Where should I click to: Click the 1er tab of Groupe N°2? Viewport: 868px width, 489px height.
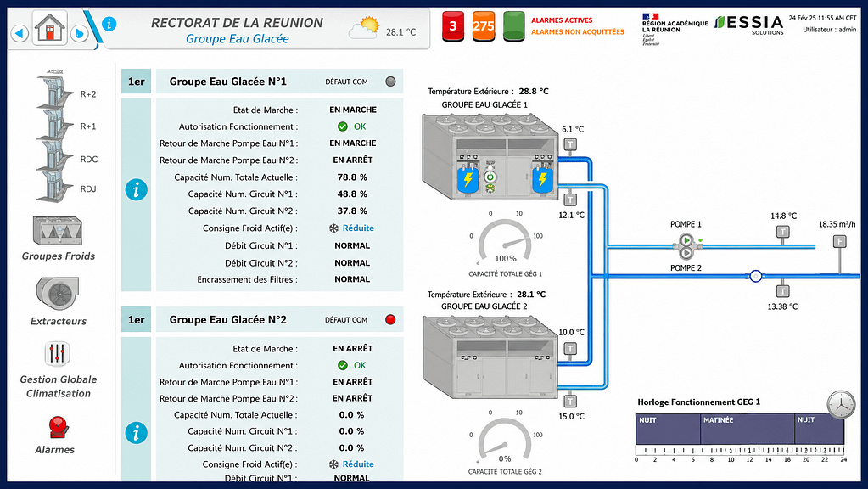(x=136, y=319)
